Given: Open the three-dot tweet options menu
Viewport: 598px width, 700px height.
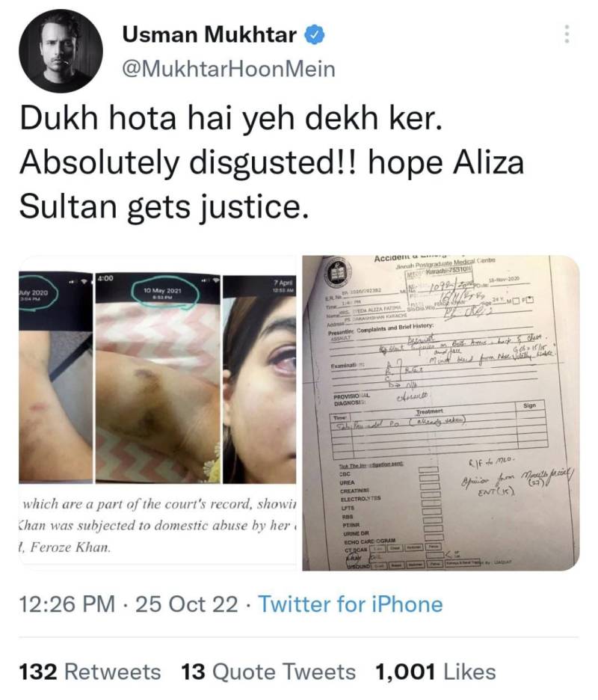Looking at the screenshot, I should (567, 34).
